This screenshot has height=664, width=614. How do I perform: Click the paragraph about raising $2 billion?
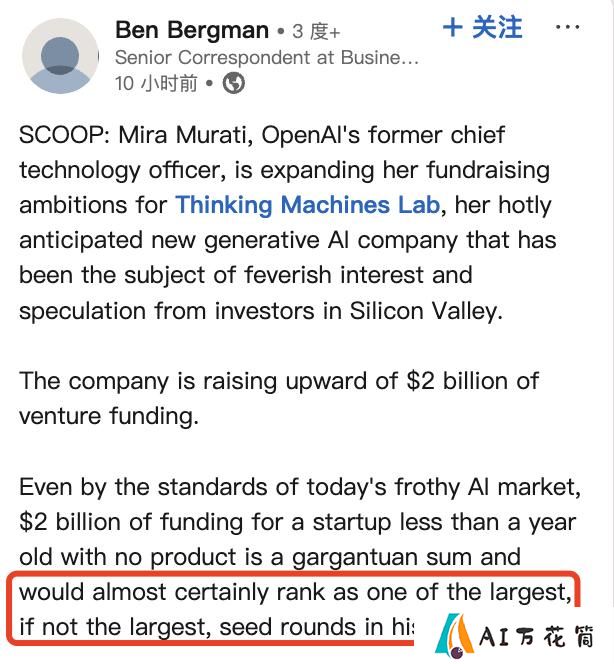point(279,398)
